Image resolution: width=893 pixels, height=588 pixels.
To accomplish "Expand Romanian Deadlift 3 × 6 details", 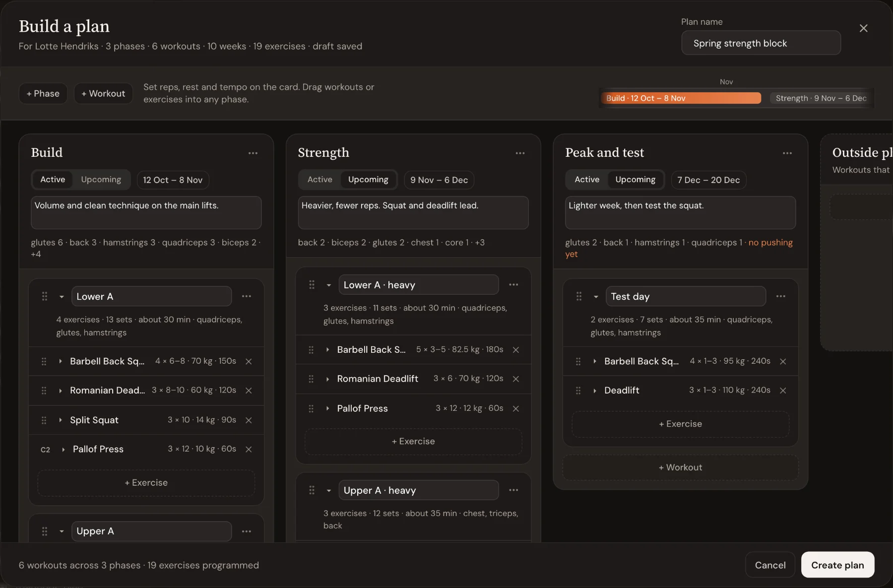I will [x=327, y=379].
